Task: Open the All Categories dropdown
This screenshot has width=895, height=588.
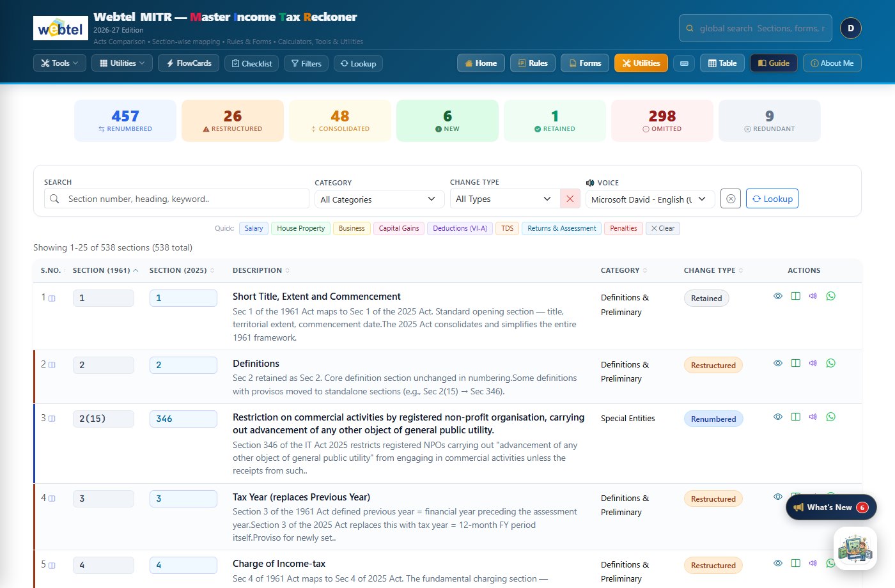Action: point(379,199)
